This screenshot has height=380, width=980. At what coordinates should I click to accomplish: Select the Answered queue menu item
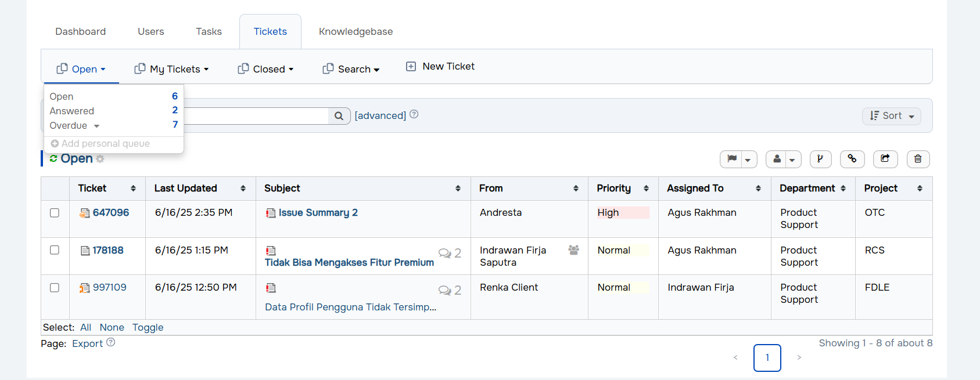tap(72, 111)
